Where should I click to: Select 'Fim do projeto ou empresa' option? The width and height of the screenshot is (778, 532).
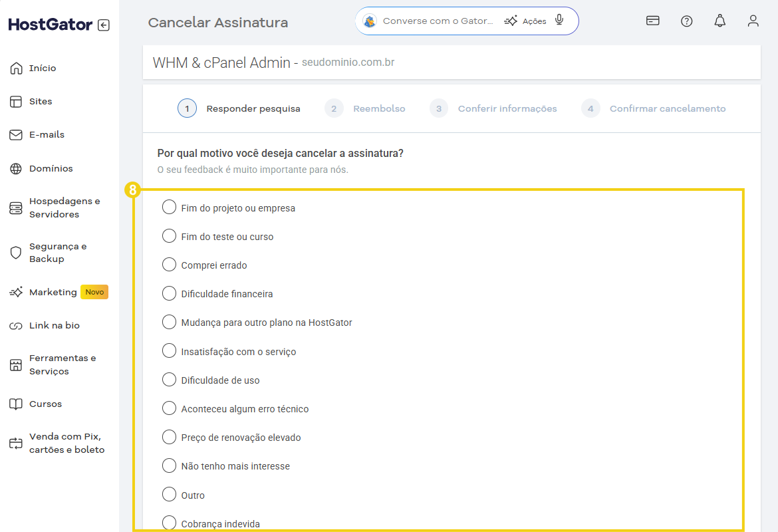coord(170,207)
